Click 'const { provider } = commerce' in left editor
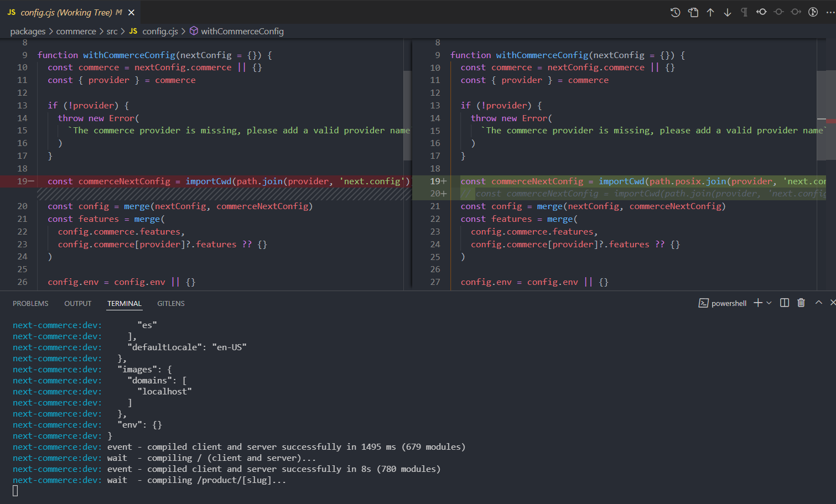The width and height of the screenshot is (836, 504). click(122, 80)
